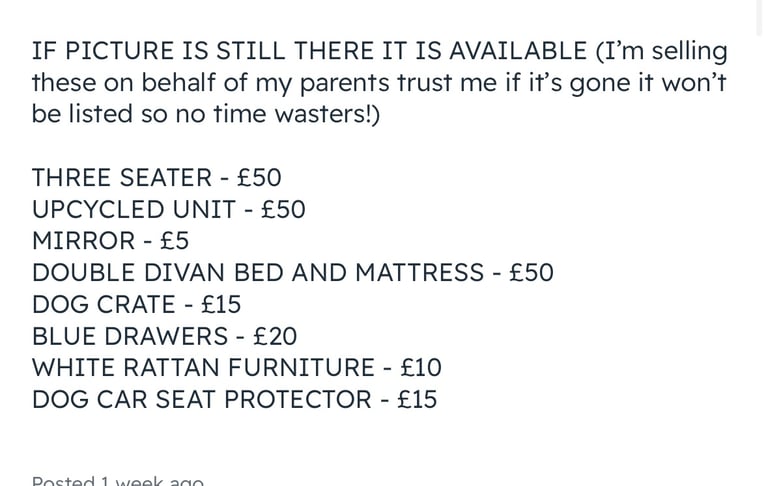Click the £20 price for blue drawers
The width and height of the screenshot is (768, 486).
point(275,336)
